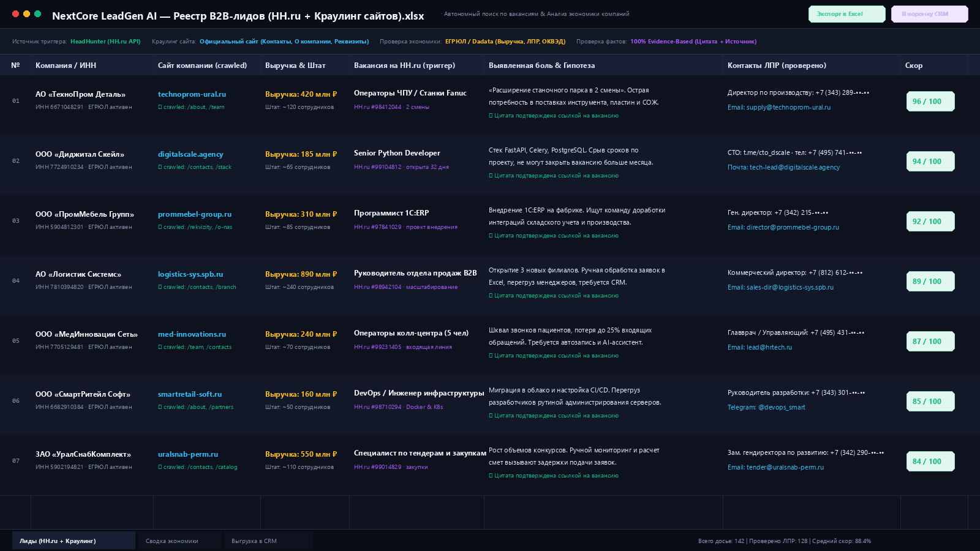Click the '94 / 100' score badge
Viewport: 980px width, 551px height.
930,162
